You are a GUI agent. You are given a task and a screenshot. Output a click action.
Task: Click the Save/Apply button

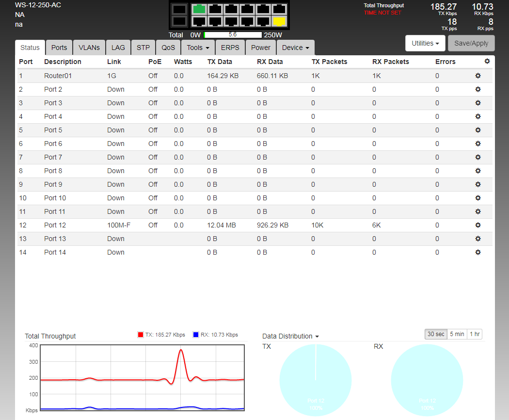tap(471, 43)
